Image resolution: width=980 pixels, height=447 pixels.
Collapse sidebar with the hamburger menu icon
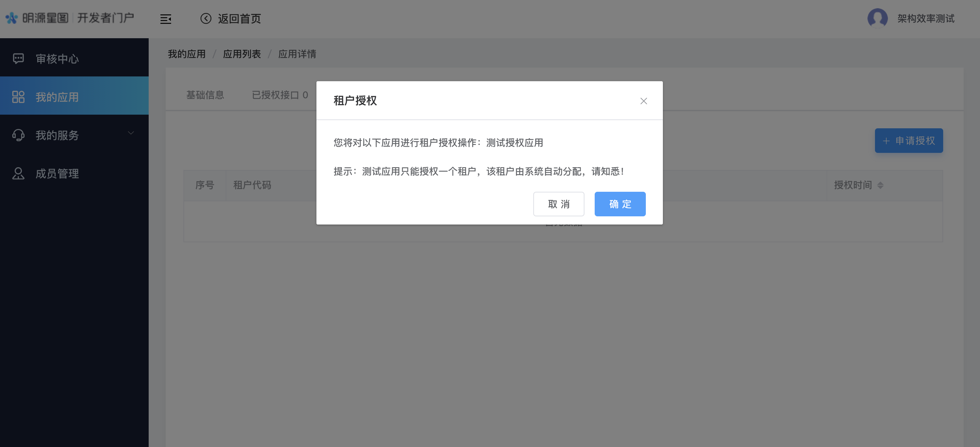tap(165, 19)
